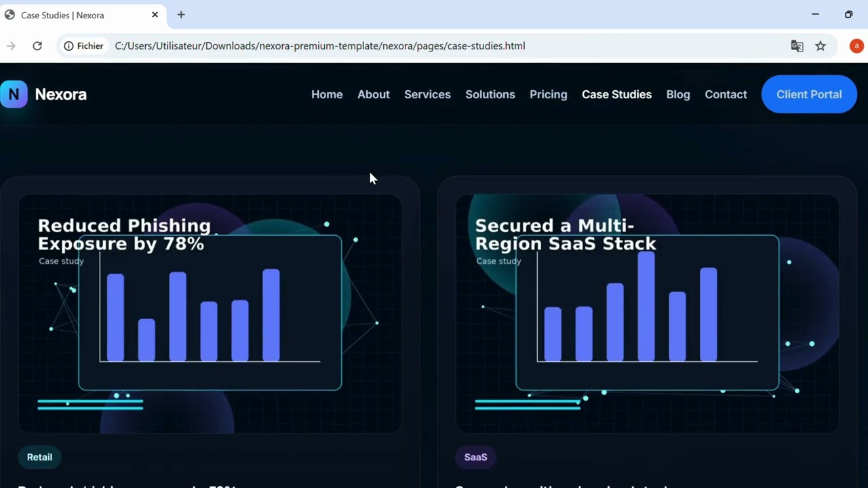Select the Case Studies nav item
The image size is (868, 488).
point(616,94)
